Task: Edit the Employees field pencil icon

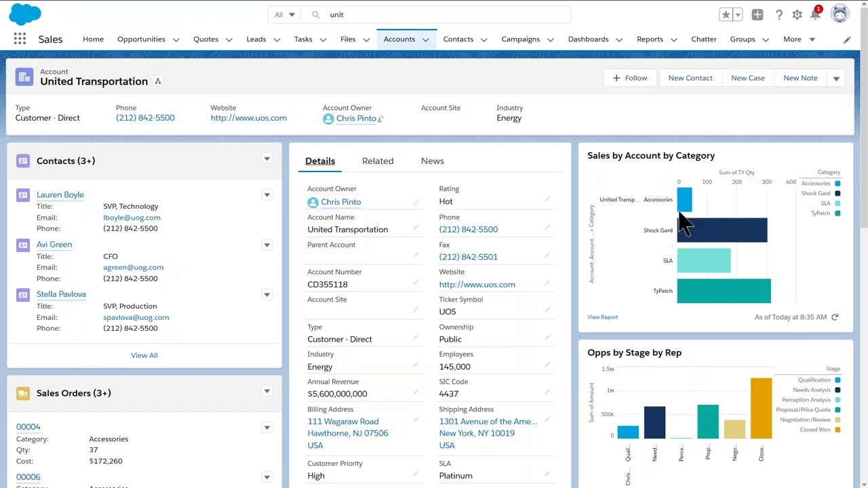Action: tap(547, 365)
